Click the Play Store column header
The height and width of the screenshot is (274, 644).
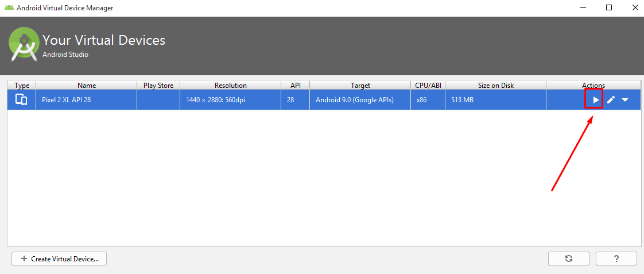click(158, 85)
